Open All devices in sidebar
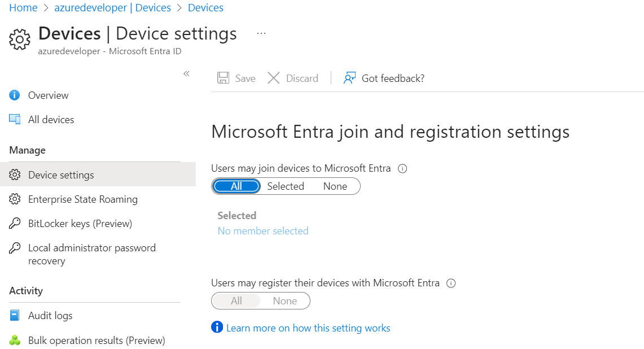 pyautogui.click(x=51, y=120)
